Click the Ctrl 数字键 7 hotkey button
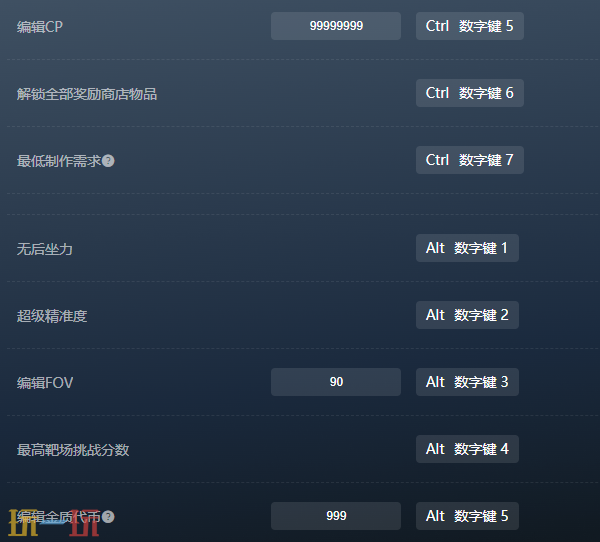The height and width of the screenshot is (542, 600). [470, 160]
